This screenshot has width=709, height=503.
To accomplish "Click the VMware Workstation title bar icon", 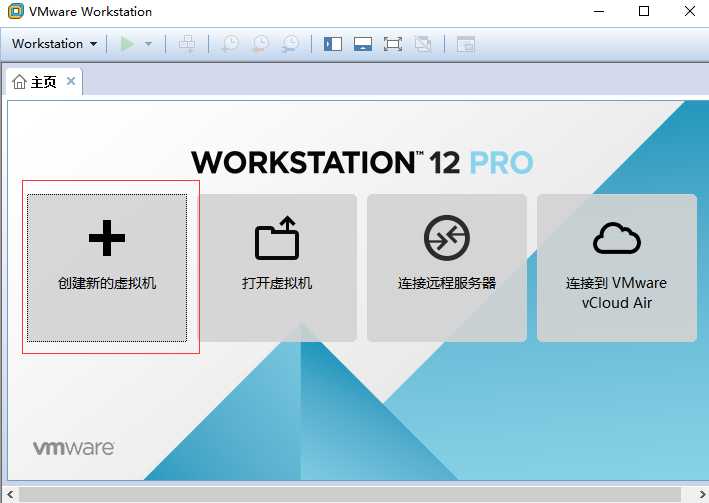I will tap(16, 11).
